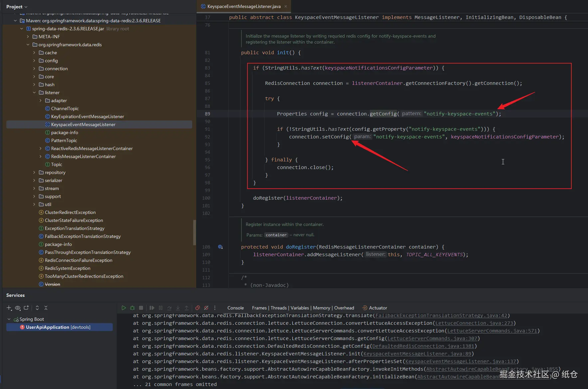588x389 pixels.
Task: Open the LettuceConnection.java:273 stack trace link
Action: [474, 323]
